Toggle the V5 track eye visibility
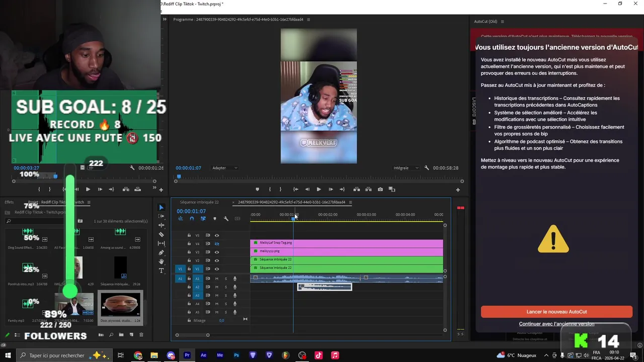This screenshot has height=362, width=644. click(x=217, y=235)
